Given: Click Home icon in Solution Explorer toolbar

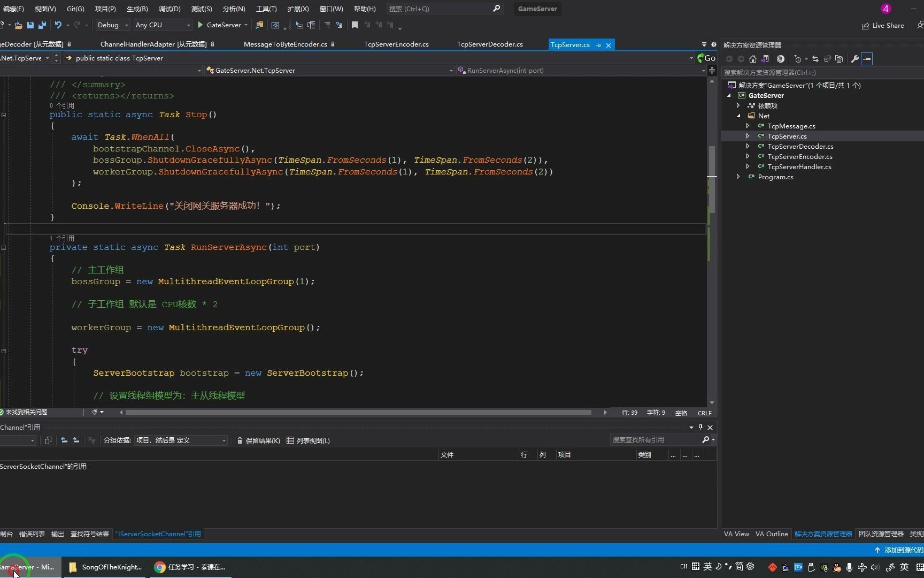Looking at the screenshot, I should click(753, 59).
